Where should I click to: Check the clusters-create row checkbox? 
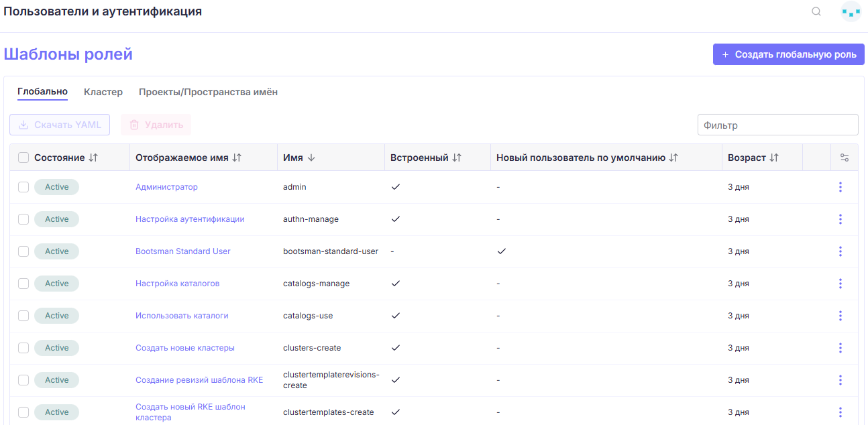(23, 348)
